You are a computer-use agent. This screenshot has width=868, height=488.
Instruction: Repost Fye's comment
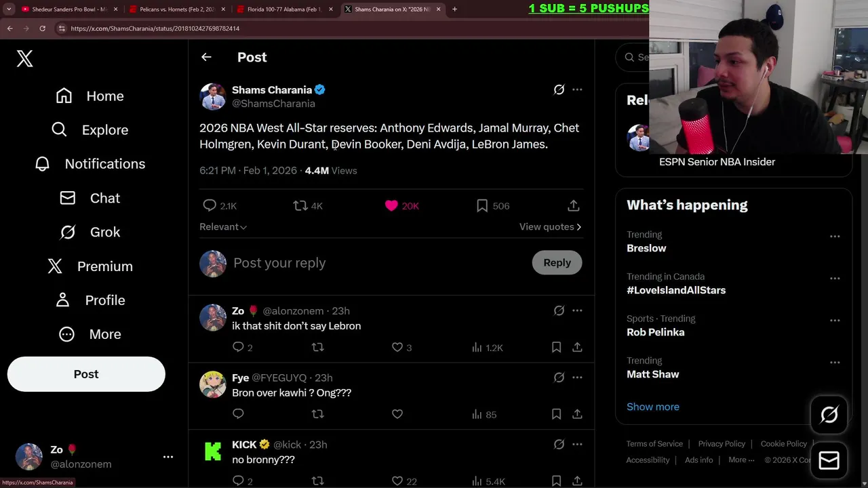[x=317, y=413]
